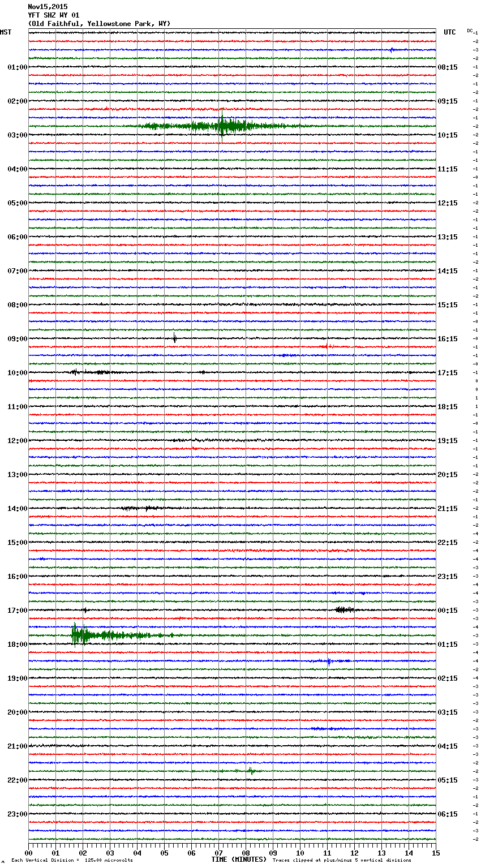This screenshot has height=868, width=481.
Task: Click the 08:15 UTC time label
Action: [x=448, y=67]
